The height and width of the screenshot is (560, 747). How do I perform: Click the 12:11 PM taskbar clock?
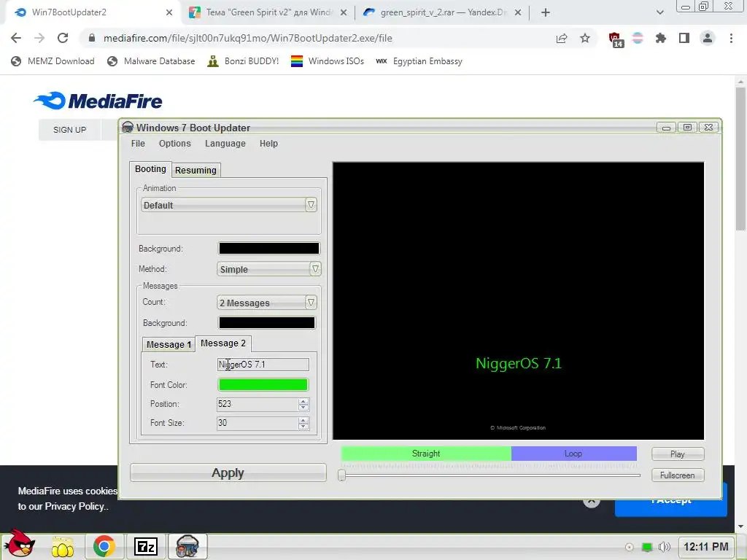click(x=706, y=547)
